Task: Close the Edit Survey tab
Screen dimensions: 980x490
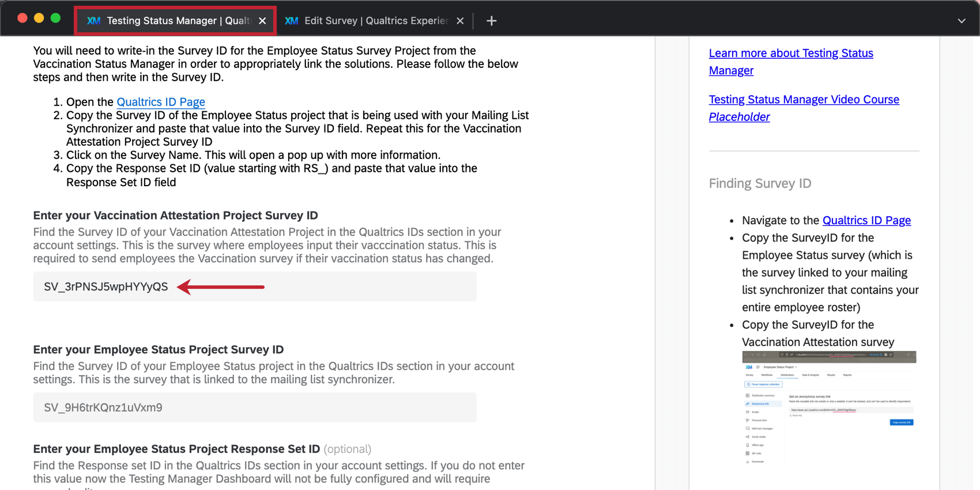Action: (x=460, y=21)
